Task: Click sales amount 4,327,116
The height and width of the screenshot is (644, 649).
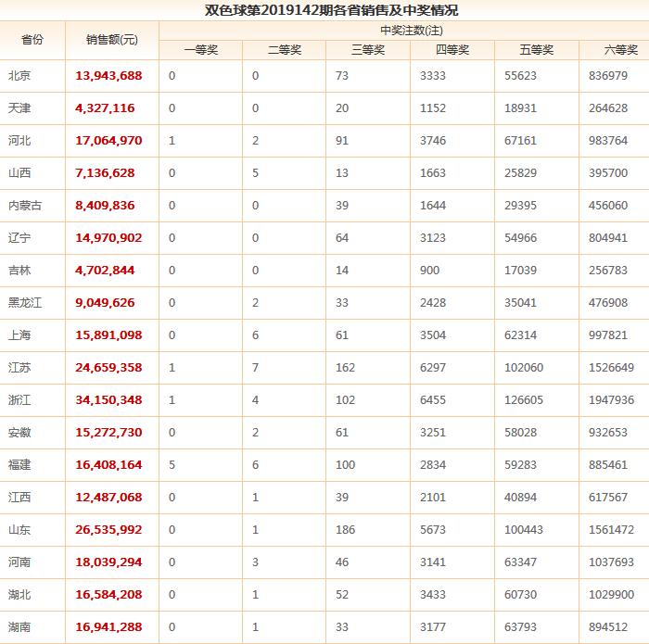Action: (x=105, y=108)
